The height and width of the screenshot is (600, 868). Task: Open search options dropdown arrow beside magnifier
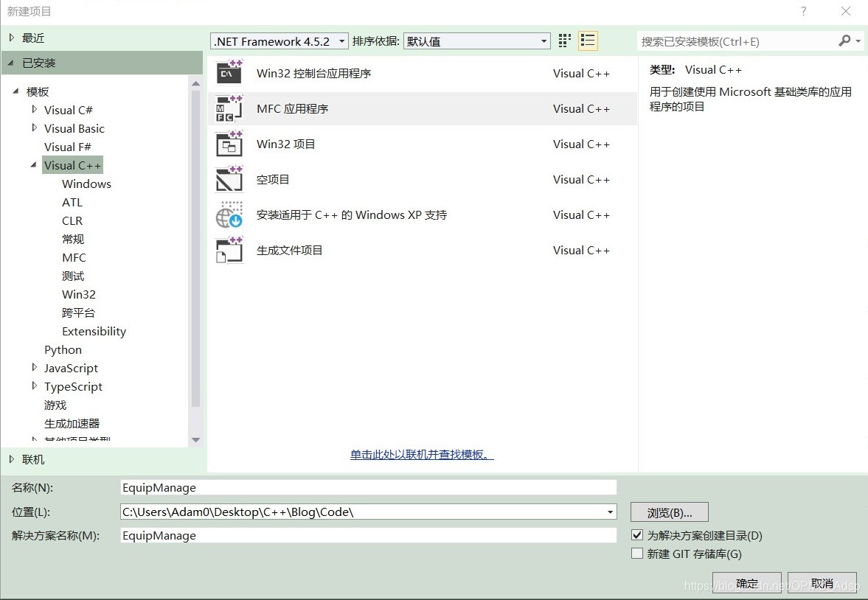pos(858,41)
